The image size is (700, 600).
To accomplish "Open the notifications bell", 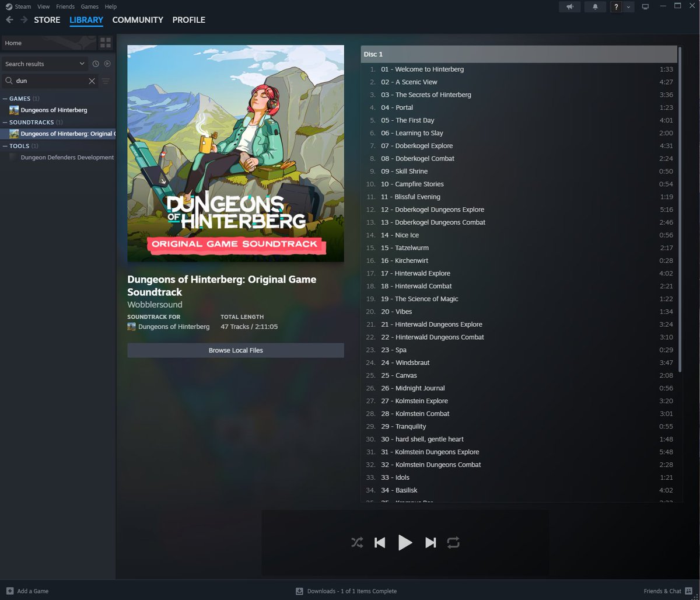I will pos(595,7).
